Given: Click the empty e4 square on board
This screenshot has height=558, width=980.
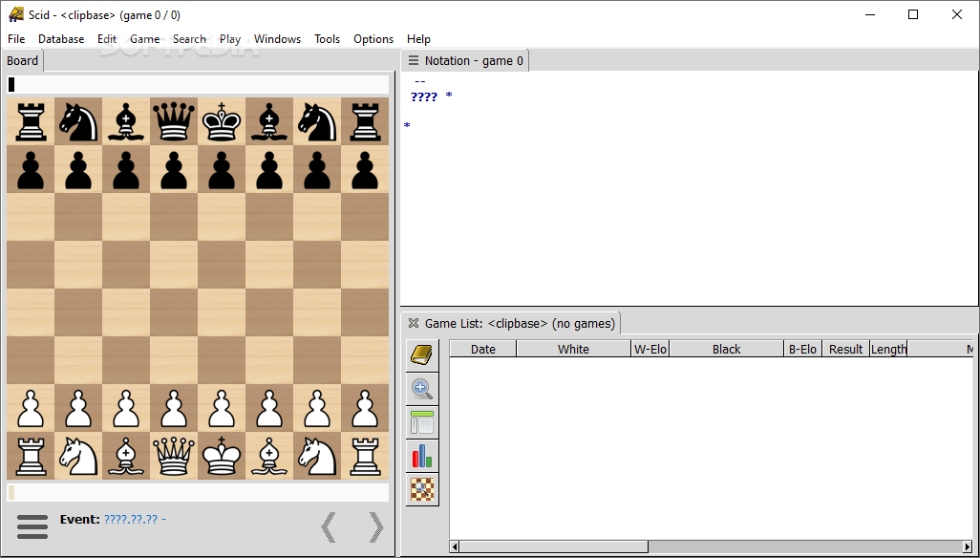Looking at the screenshot, I should [x=222, y=312].
